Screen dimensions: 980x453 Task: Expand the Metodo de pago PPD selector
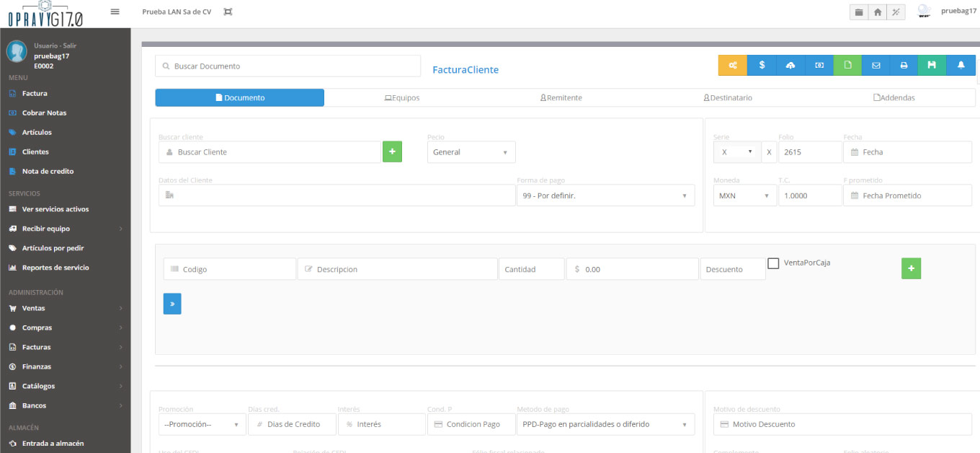[x=605, y=424]
